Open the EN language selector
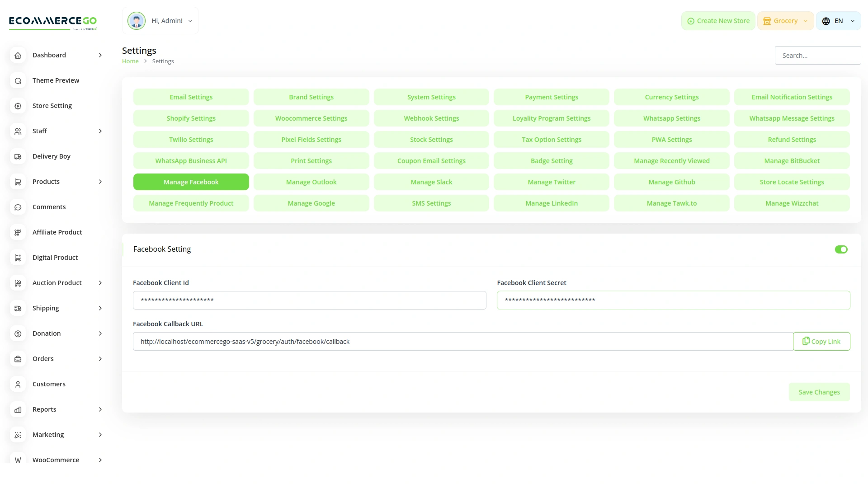Screen dimensions: 868x488 pos(838,20)
